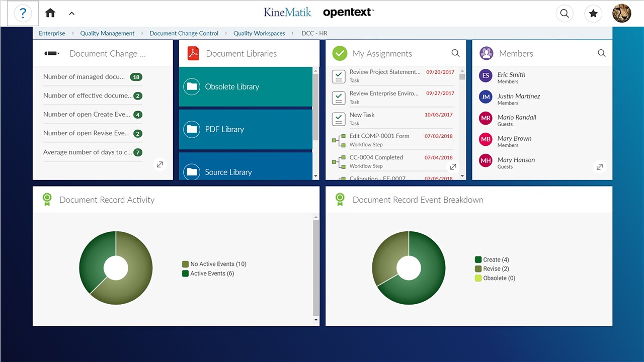644x362 pixels.
Task: Click the Members group icon
Action: [486, 53]
